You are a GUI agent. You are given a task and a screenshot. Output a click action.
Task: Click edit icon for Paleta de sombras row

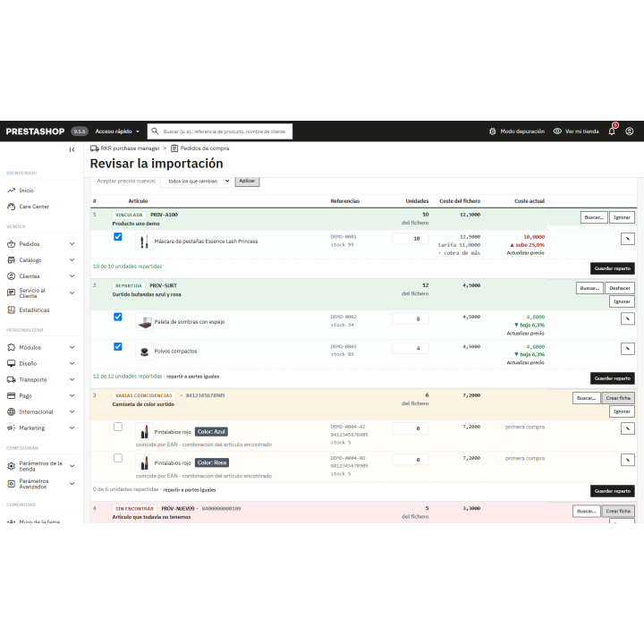pos(628,318)
